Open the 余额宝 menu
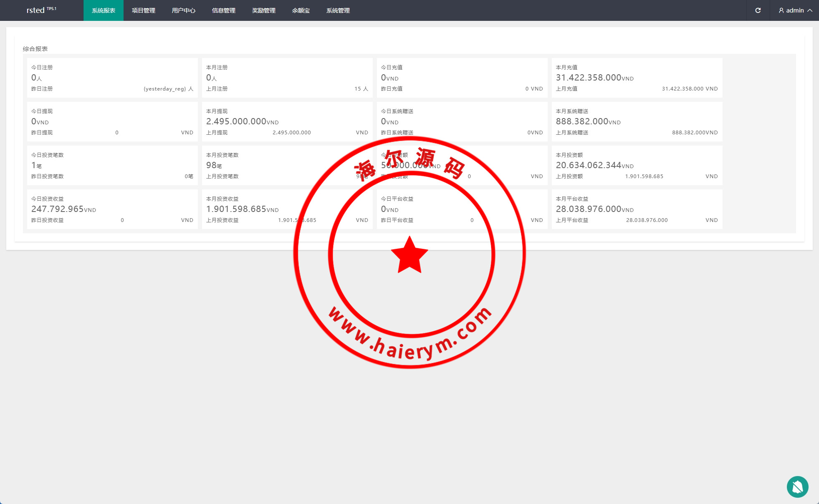819x504 pixels. click(x=301, y=10)
